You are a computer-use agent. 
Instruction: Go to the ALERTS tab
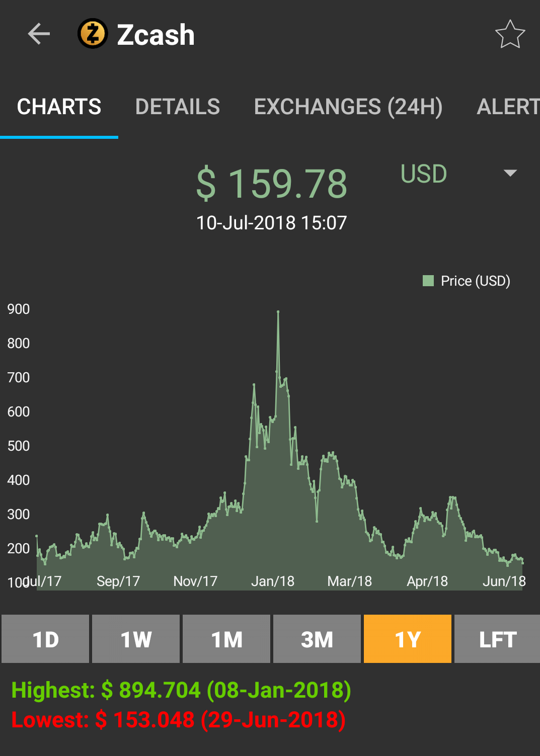coord(508,107)
